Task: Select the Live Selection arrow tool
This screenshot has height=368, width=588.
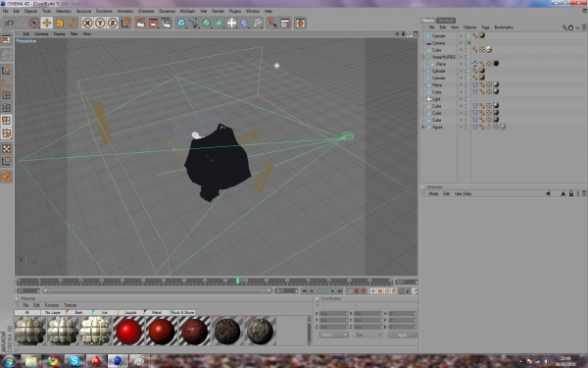Action: (34, 24)
